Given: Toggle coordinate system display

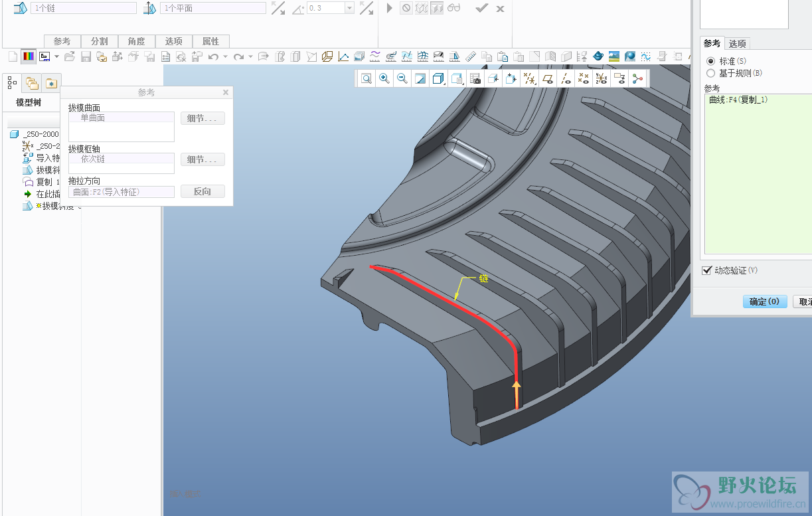Looking at the screenshot, I should [601, 79].
